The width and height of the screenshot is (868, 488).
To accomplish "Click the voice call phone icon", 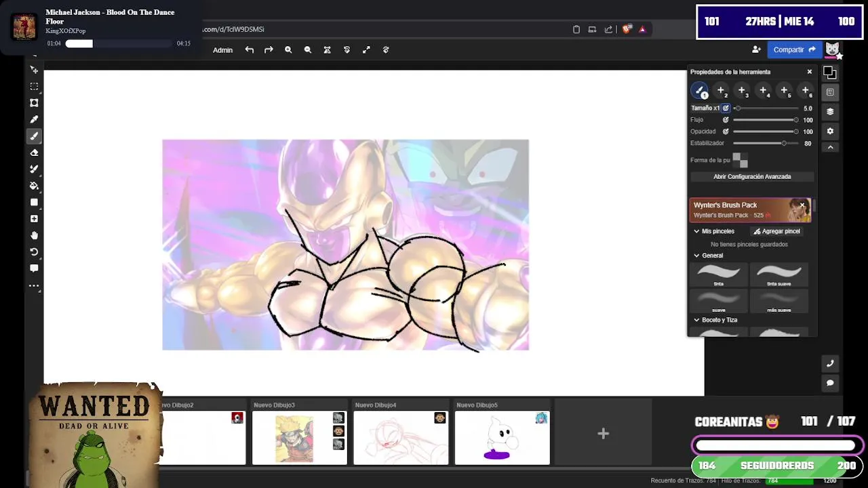I will point(830,363).
